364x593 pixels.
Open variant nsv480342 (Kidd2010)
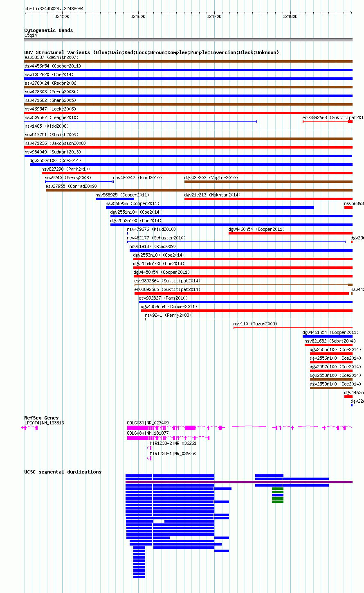tap(137, 178)
